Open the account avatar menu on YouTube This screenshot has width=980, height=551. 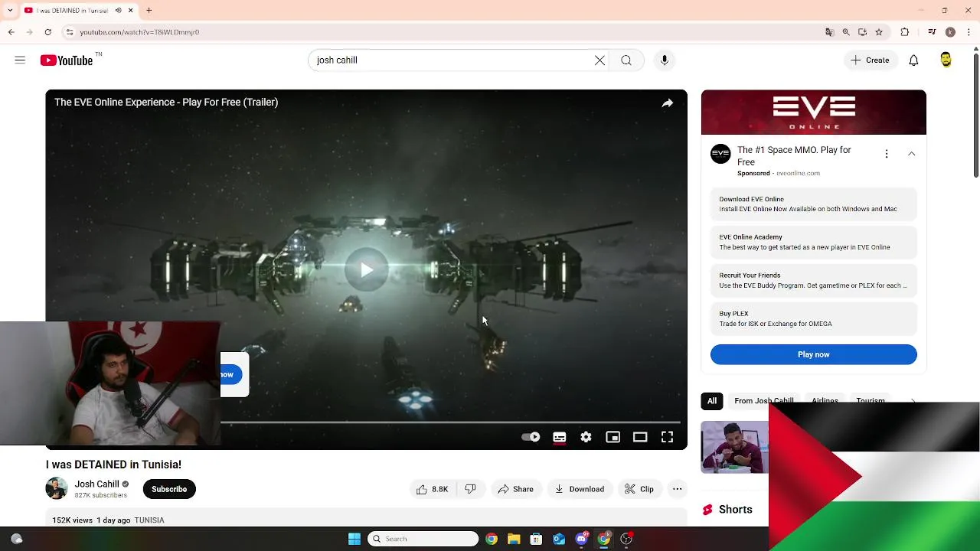coord(946,60)
